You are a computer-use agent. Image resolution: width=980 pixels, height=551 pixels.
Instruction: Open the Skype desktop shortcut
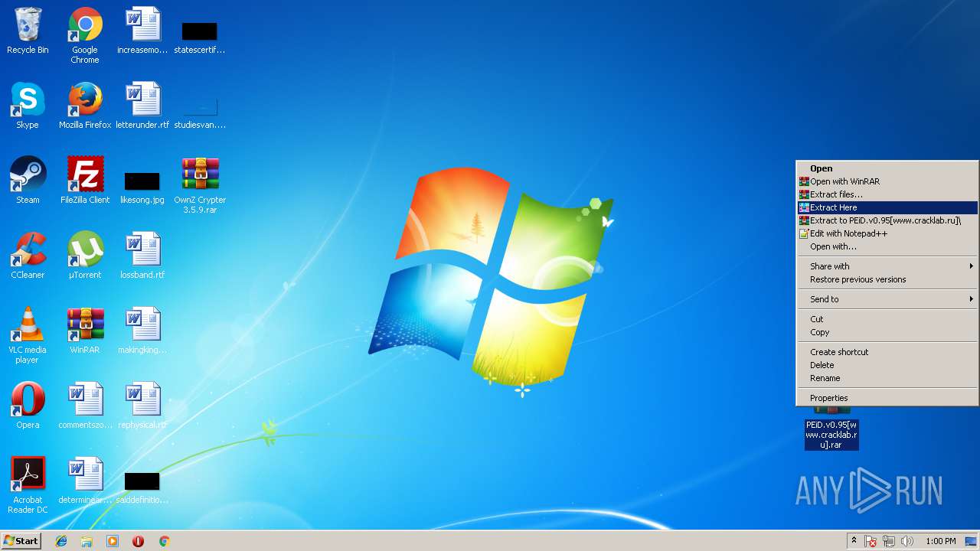(28, 106)
